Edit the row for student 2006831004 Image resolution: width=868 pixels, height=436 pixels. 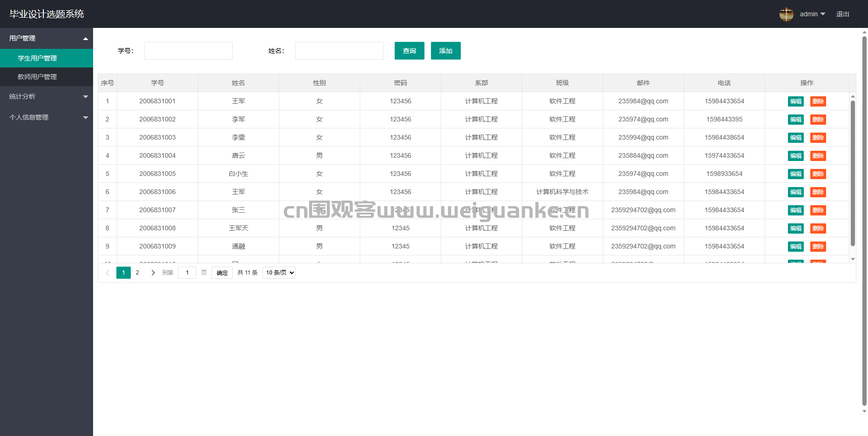pyautogui.click(x=796, y=156)
